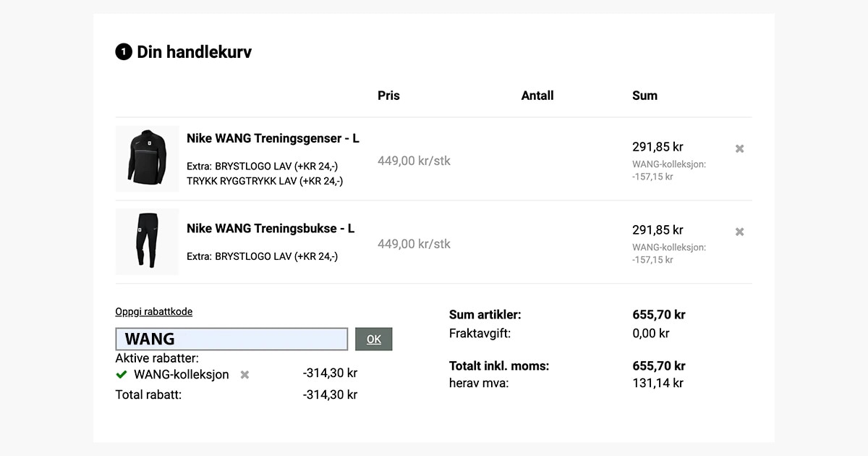
Task: Remove Nike WANG Treningsgenser from cart
Action: [x=739, y=148]
